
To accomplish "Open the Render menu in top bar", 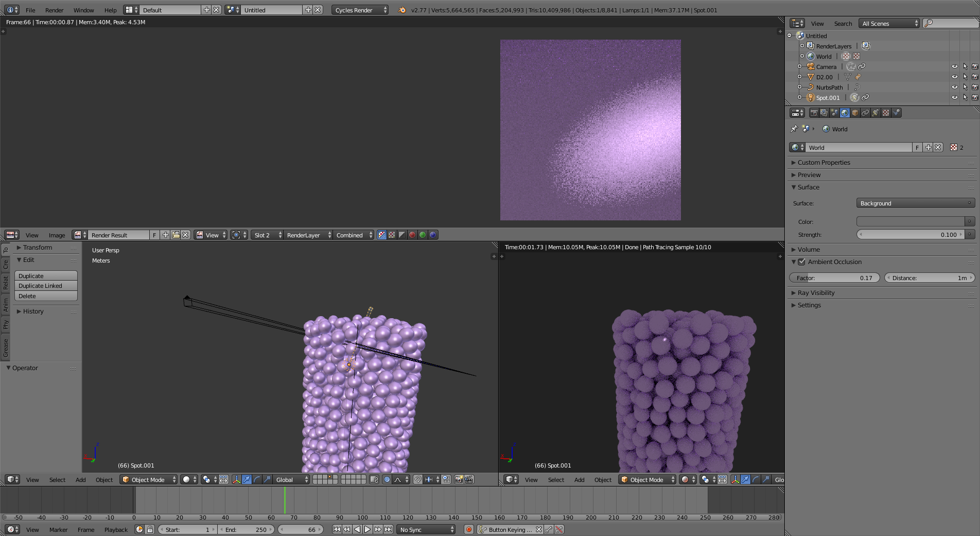I will (54, 10).
